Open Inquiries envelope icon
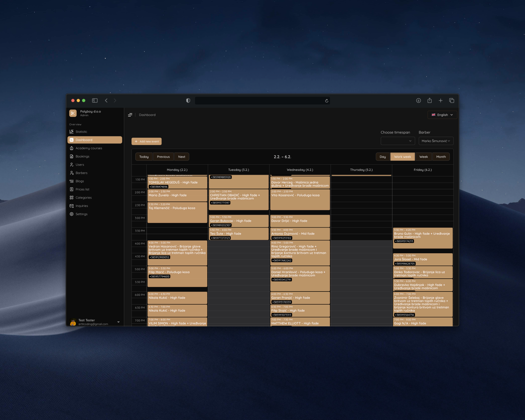 [x=72, y=206]
